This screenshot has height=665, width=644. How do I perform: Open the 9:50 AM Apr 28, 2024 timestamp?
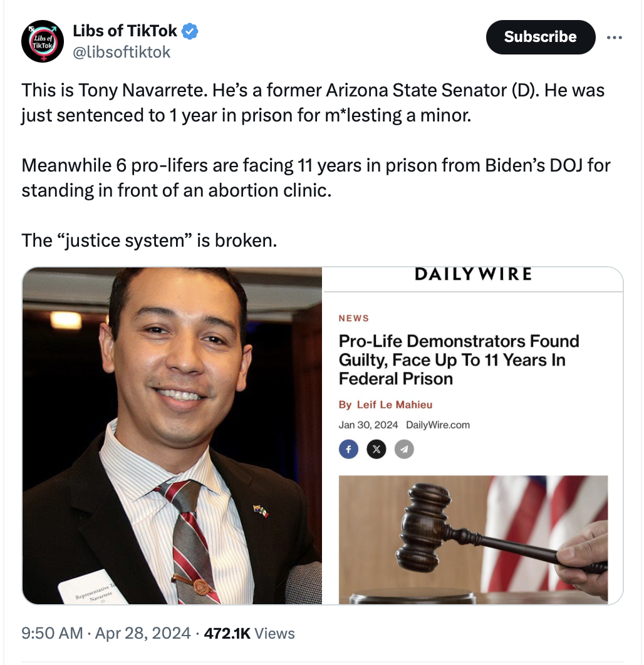(106, 633)
